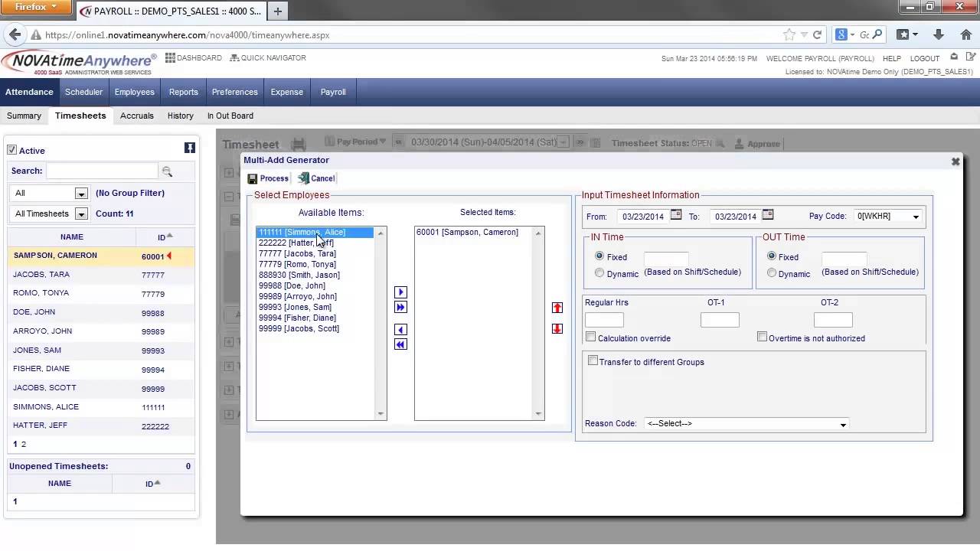Enable the Calculation override checkbox
Screen dimensions: 980x551
click(590, 337)
